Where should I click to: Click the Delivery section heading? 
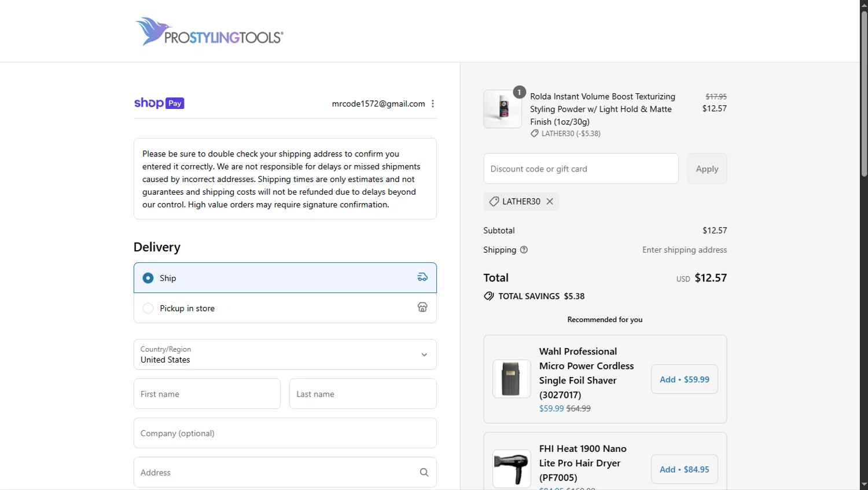pyautogui.click(x=157, y=247)
